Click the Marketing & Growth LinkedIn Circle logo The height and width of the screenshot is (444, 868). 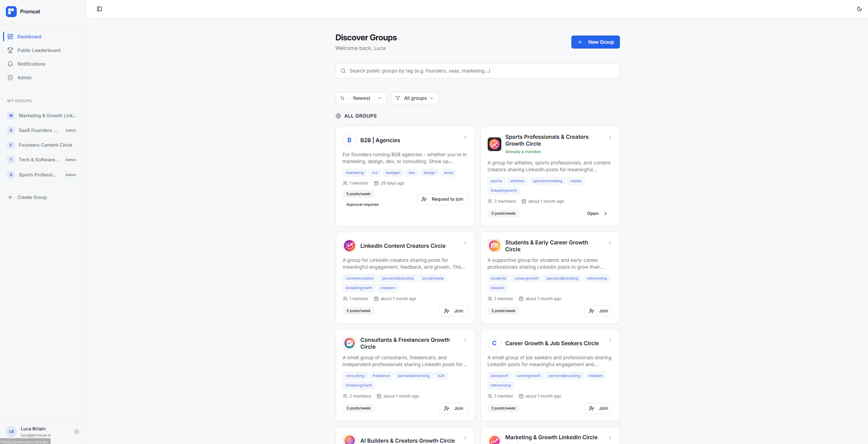tap(494, 440)
